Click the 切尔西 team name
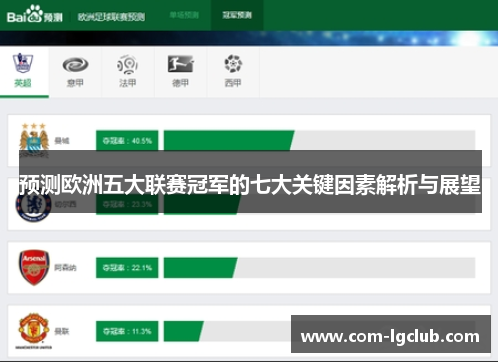Viewport: 500px width, 362px height. pyautogui.click(x=65, y=204)
